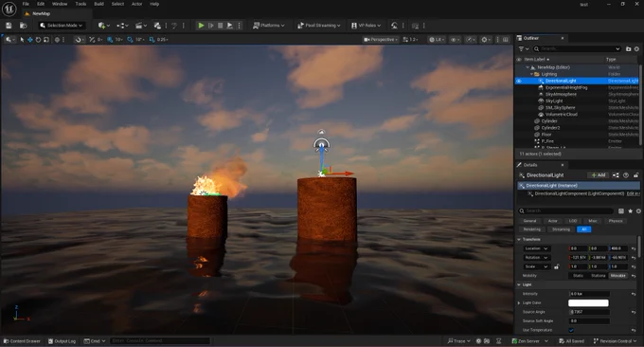
Task: Click the Skip/advance frame button
Action: 210,26
